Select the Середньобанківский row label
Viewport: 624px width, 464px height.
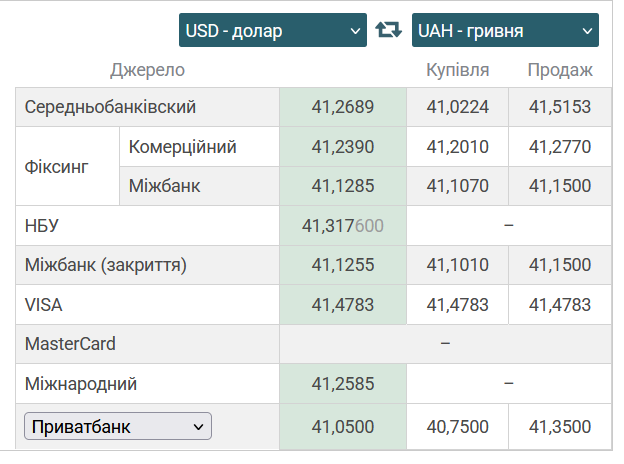pos(110,107)
